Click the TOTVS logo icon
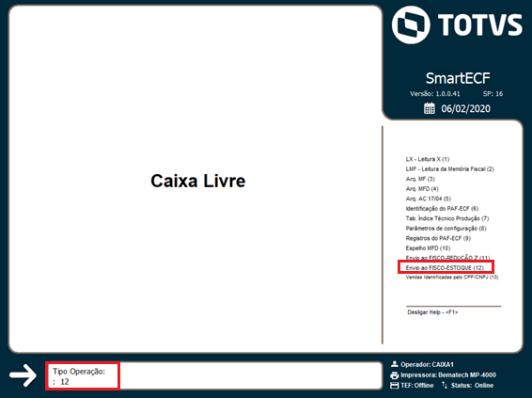 click(x=411, y=24)
